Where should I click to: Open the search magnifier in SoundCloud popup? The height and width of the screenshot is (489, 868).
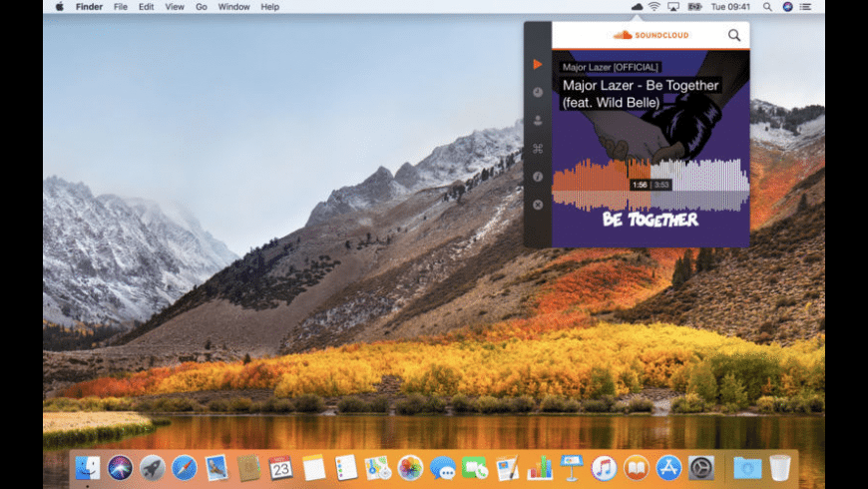coord(734,36)
